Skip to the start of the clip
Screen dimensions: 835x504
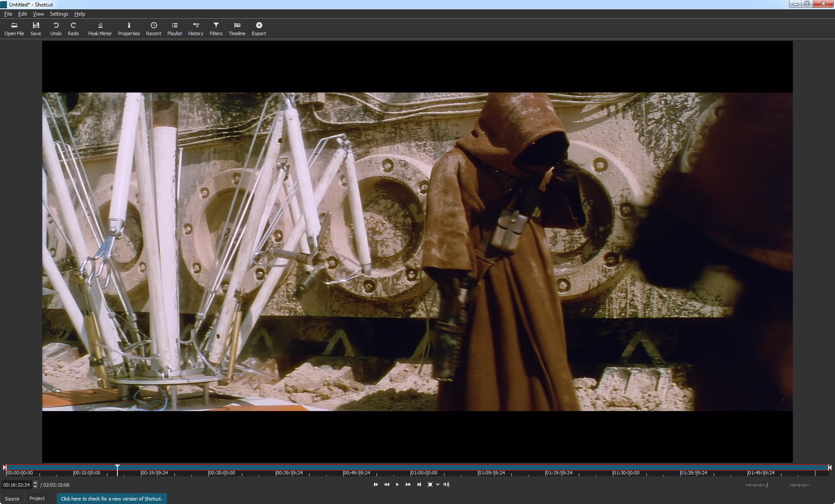coord(376,484)
